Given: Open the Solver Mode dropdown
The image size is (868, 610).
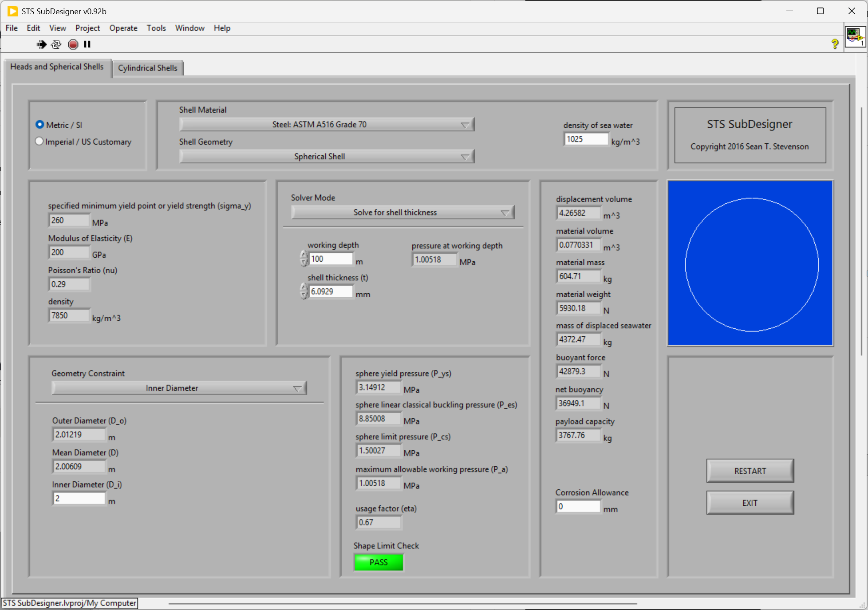Looking at the screenshot, I should pos(402,213).
